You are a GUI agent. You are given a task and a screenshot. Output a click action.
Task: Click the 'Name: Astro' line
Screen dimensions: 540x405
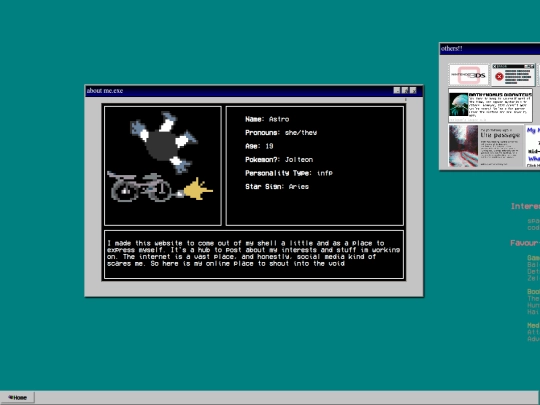(267, 119)
